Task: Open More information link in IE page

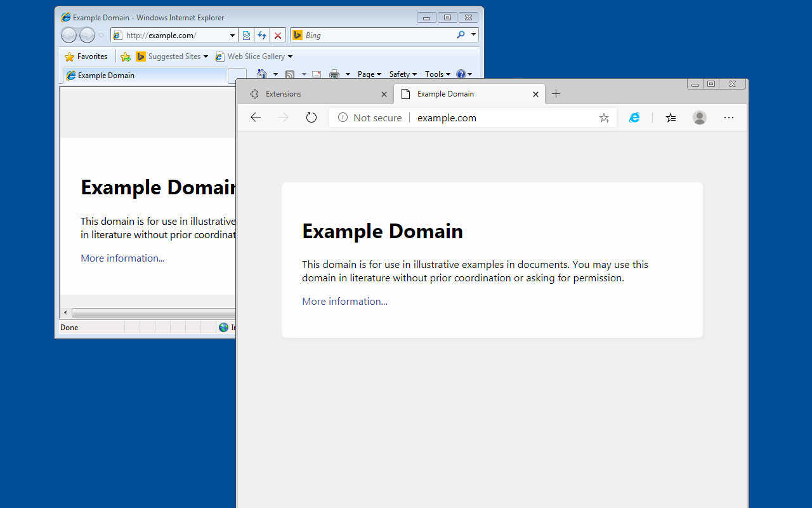Action: tap(122, 258)
